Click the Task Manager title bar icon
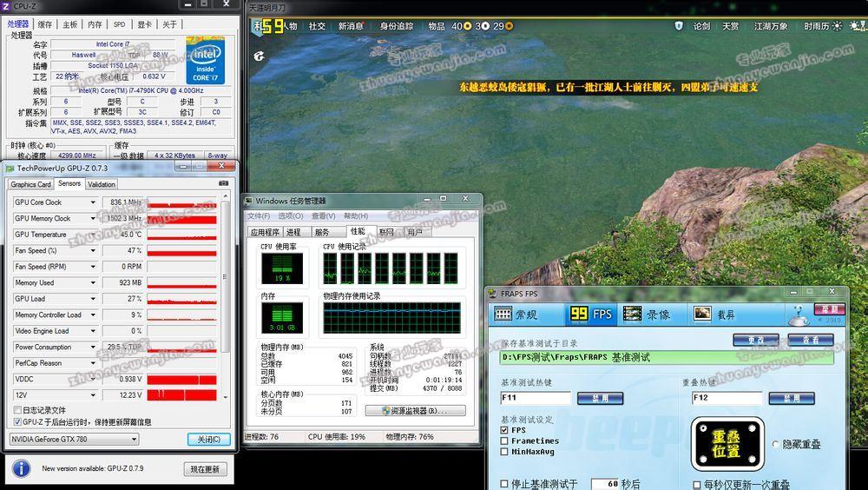Viewport: 868px width, 490px height. [x=249, y=201]
